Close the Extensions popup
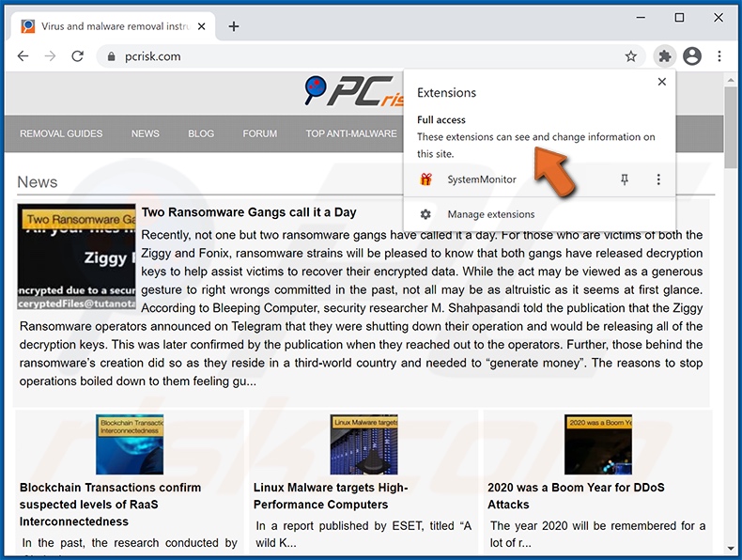This screenshot has height=560, width=742. click(x=662, y=82)
